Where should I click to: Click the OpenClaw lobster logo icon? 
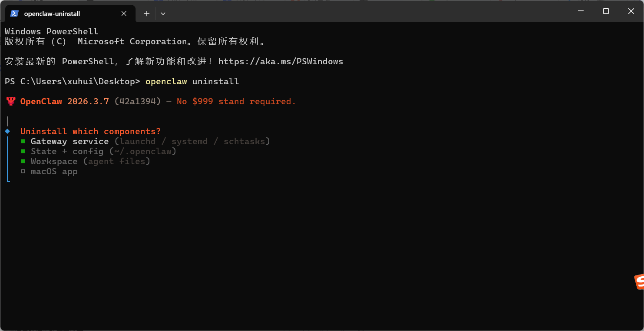coord(11,101)
